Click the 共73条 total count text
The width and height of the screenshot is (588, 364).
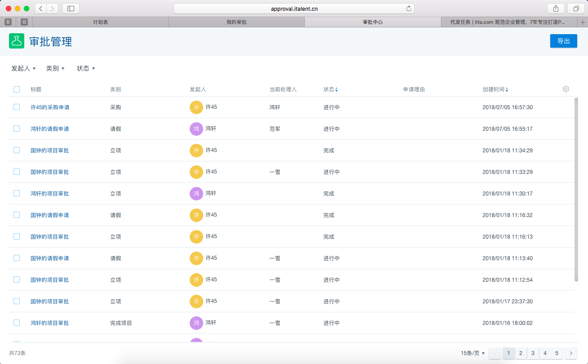pos(18,353)
